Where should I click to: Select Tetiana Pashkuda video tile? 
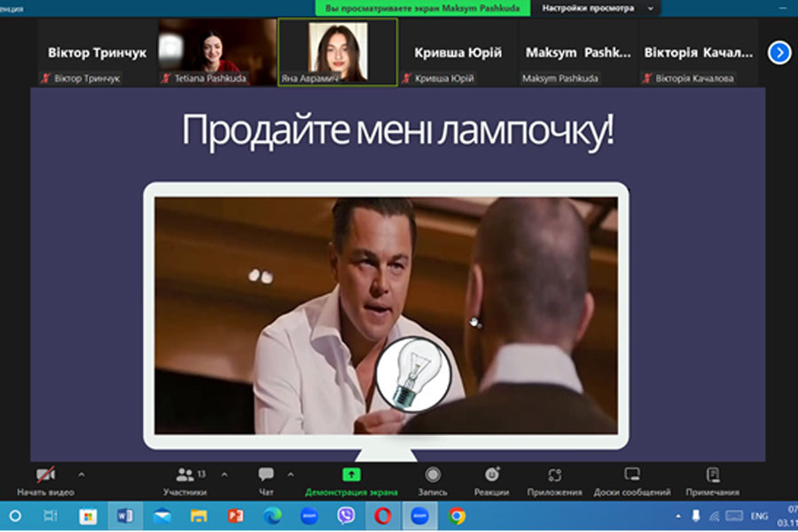pos(217,52)
